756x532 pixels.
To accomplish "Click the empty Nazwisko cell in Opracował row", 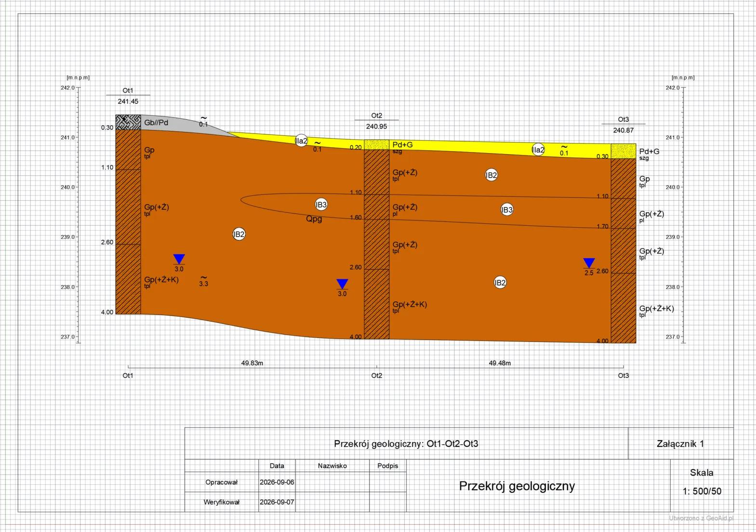I will coord(332,482).
